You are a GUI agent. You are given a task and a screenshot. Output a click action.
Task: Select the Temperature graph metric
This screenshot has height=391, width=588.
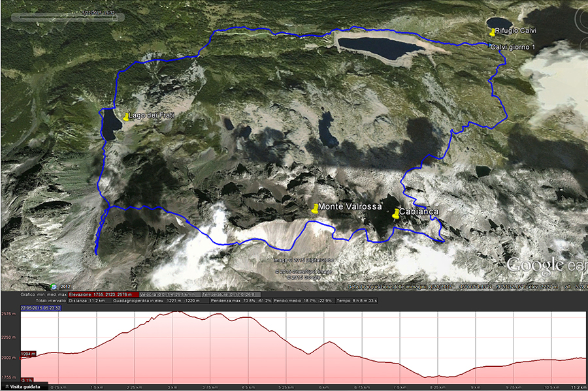coord(231,295)
